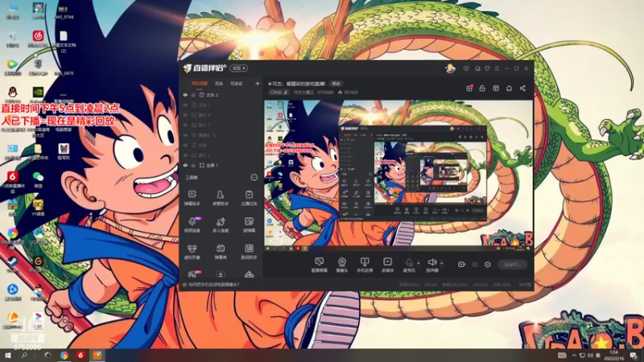This screenshot has width=644, height=362.
Task: Open WeChat desktop icon
Action: 38,179
